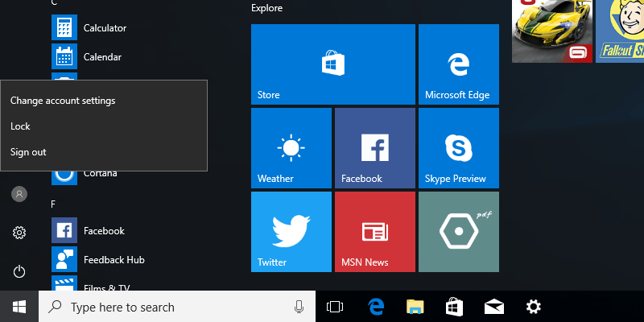This screenshot has height=322, width=644.
Task: Click the user account avatar icon
Action: (19, 194)
